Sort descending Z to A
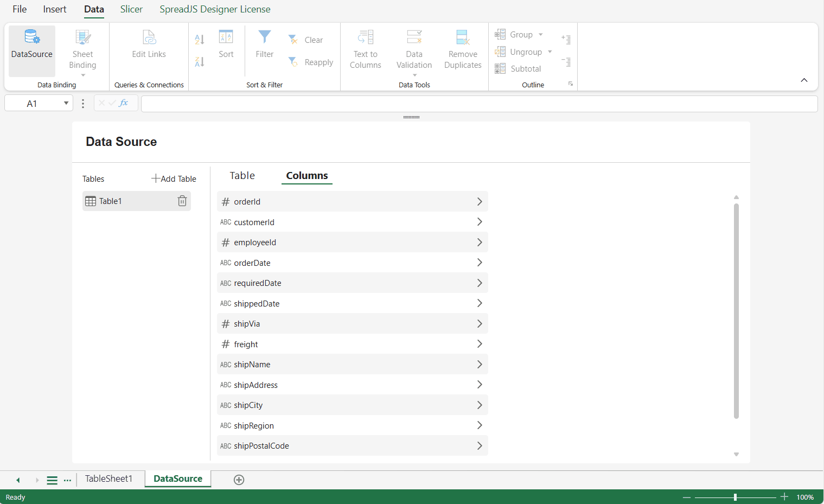The image size is (824, 504). [200, 62]
